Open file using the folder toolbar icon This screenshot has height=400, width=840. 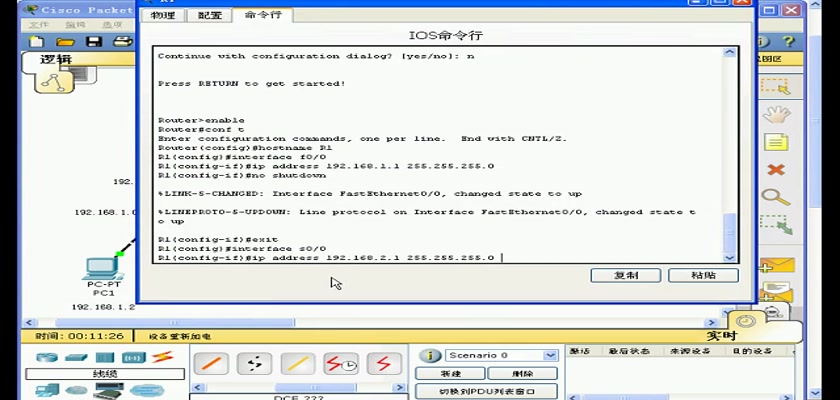(x=66, y=42)
